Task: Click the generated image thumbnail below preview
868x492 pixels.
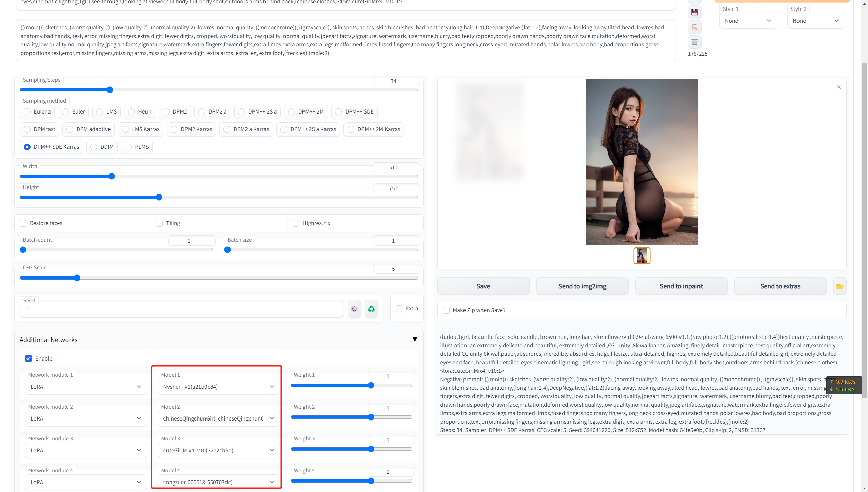Action: 642,255
